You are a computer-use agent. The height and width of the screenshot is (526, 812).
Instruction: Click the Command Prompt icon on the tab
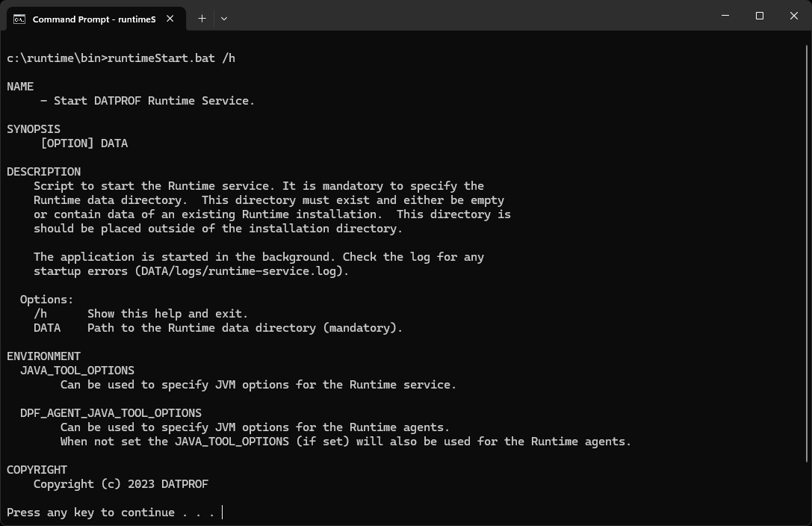click(x=19, y=19)
